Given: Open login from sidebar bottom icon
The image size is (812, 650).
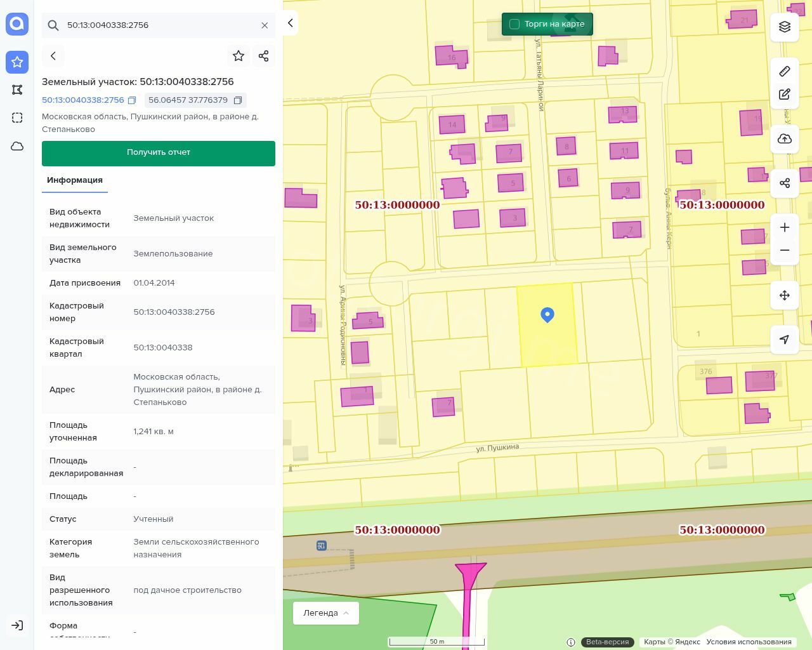Looking at the screenshot, I should (x=17, y=625).
